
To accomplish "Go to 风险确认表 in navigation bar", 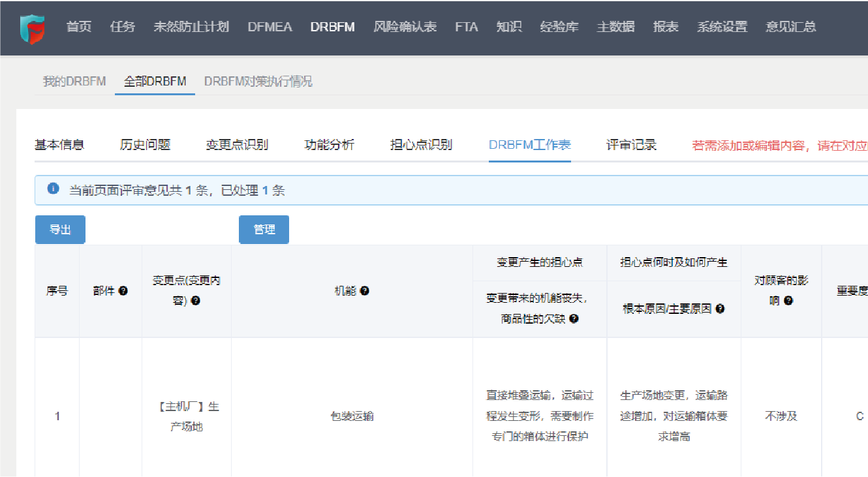I will tap(405, 27).
